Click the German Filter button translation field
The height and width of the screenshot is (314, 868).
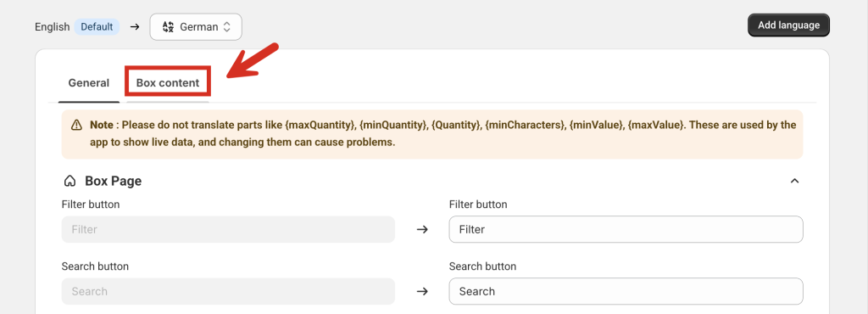coord(626,229)
